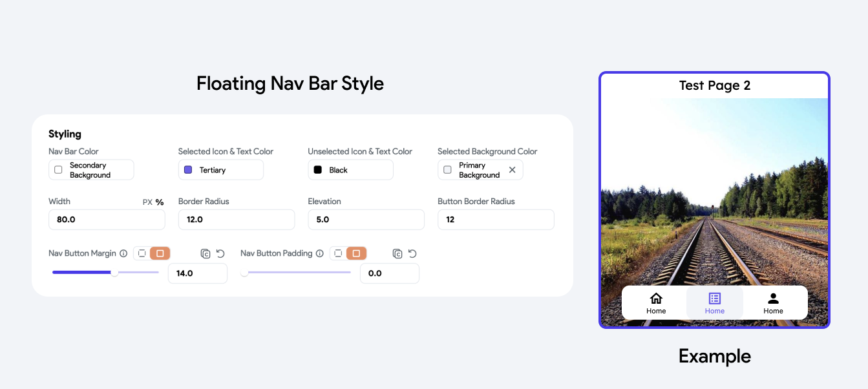Click the Test Page 2 title
Image resolution: width=868 pixels, height=389 pixels.
[715, 85]
